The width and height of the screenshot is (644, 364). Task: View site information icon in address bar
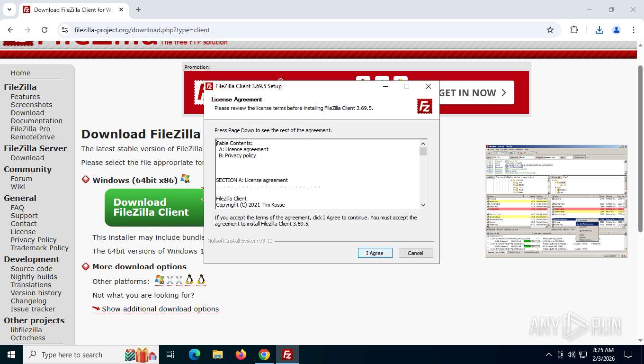click(x=65, y=30)
